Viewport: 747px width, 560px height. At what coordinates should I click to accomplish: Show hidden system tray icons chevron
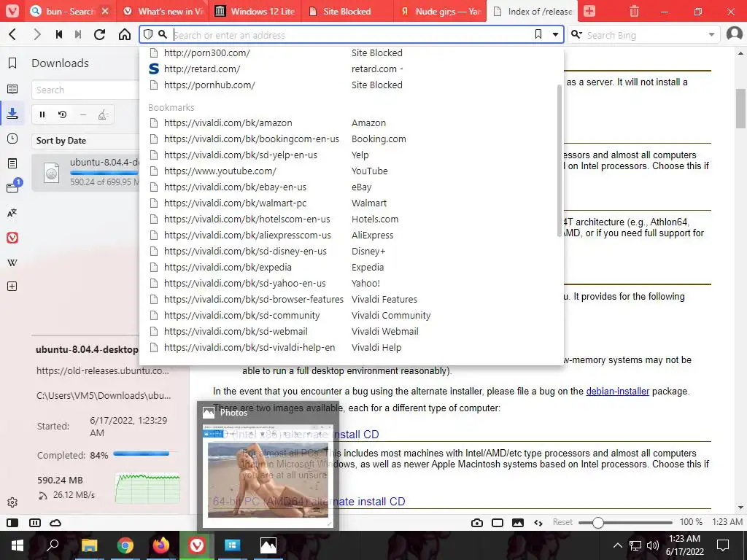(617, 545)
